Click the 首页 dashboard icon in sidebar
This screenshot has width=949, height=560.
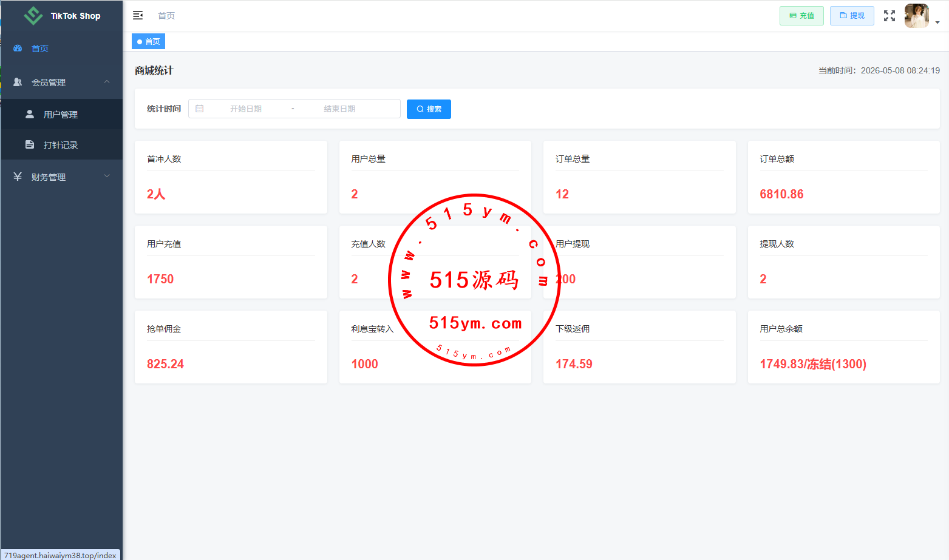pos(18,48)
